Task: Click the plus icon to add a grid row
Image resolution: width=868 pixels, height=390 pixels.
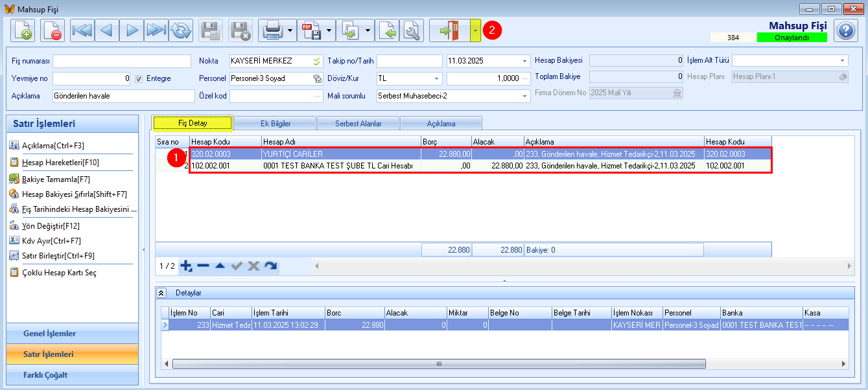Action: (x=187, y=266)
